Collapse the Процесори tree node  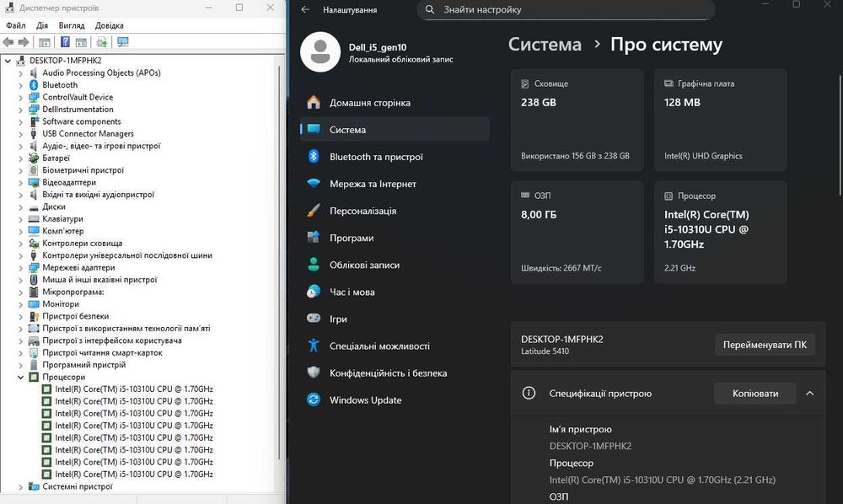point(20,378)
